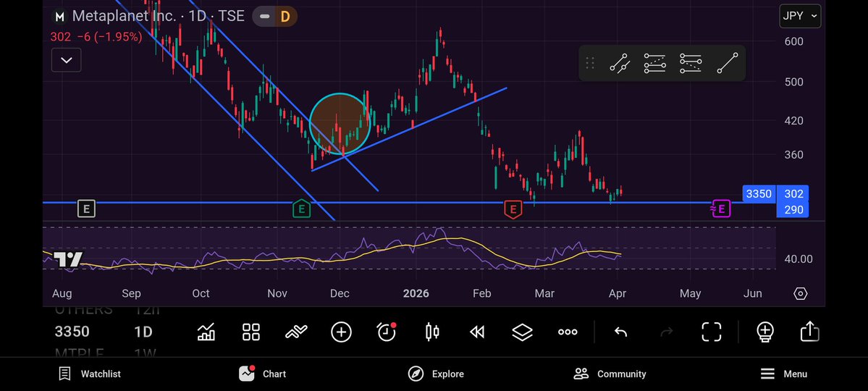Open the more options three-dots icon

click(x=568, y=332)
